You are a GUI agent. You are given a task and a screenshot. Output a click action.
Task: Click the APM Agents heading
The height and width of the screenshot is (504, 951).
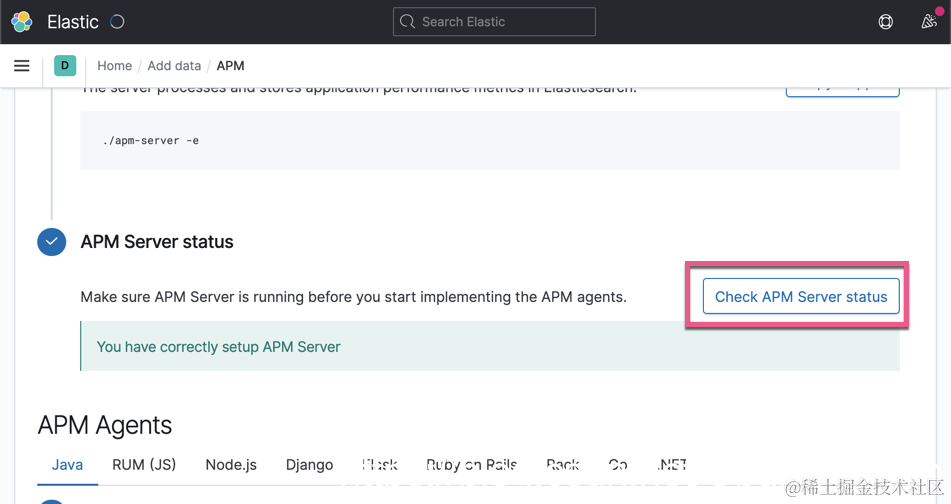(x=105, y=425)
